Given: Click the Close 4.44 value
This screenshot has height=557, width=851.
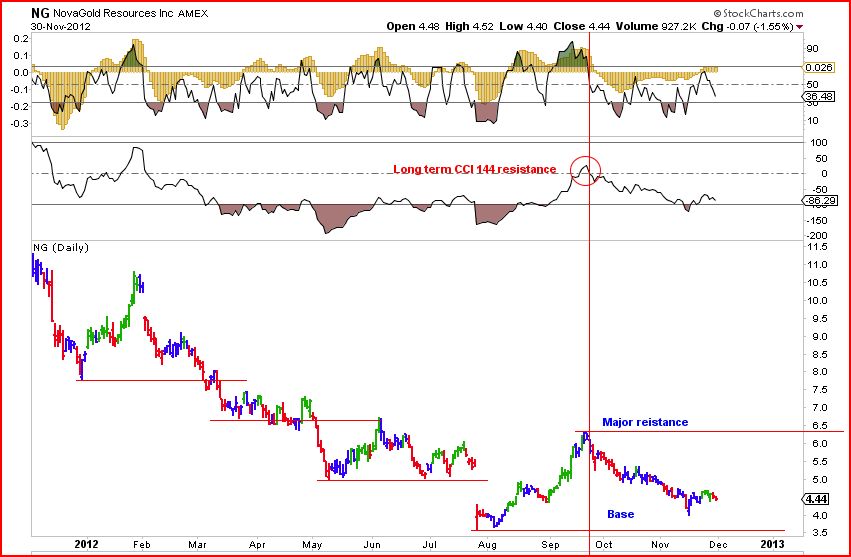Looking at the screenshot, I should 582,26.
